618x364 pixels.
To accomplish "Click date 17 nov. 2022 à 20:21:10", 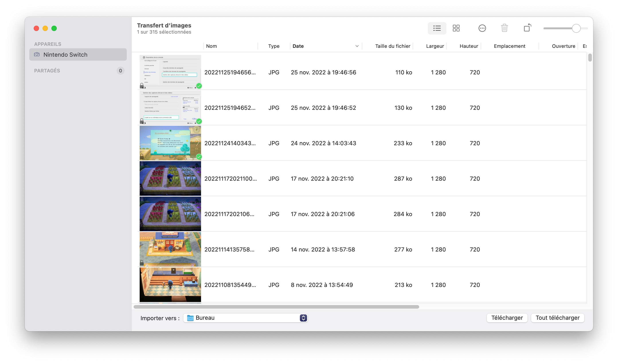I will [322, 178].
